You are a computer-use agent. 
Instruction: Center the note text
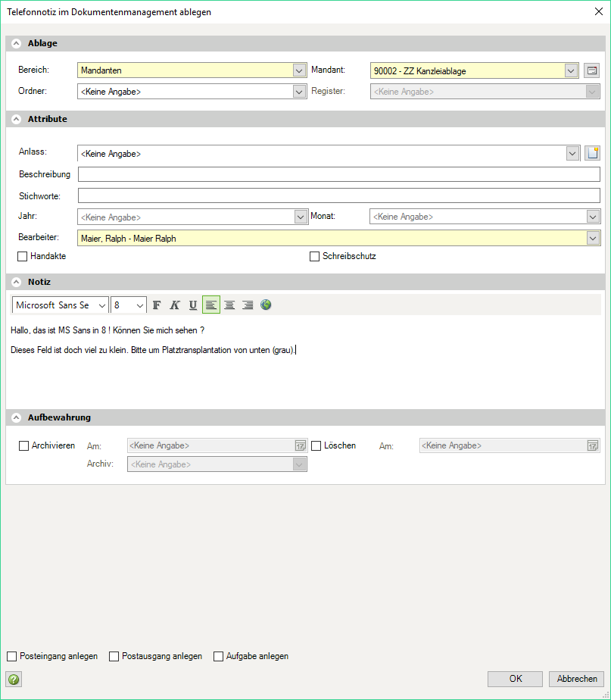[229, 305]
